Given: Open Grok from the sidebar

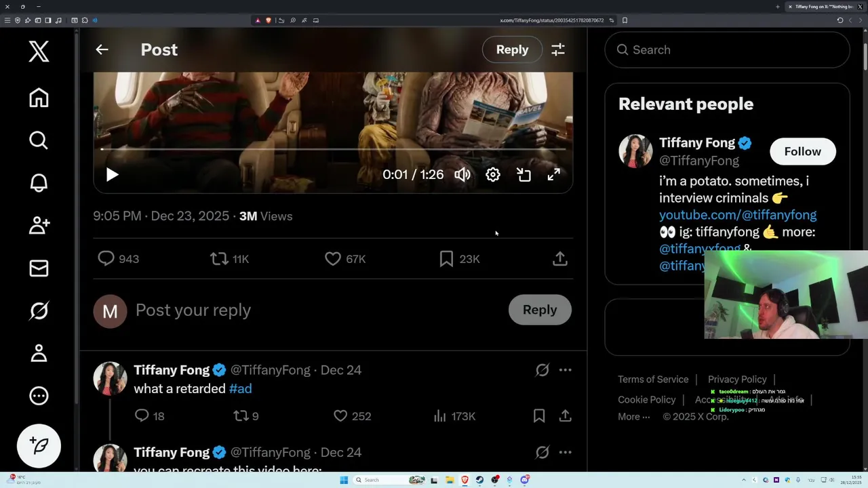Looking at the screenshot, I should click(x=39, y=311).
